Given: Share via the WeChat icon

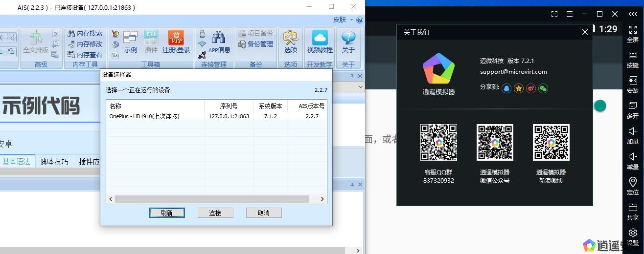Looking at the screenshot, I should point(543,88).
